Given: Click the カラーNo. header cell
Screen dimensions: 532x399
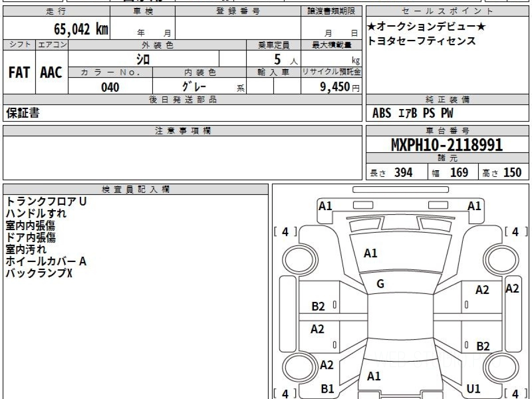Looking at the screenshot, I should [x=110, y=72].
